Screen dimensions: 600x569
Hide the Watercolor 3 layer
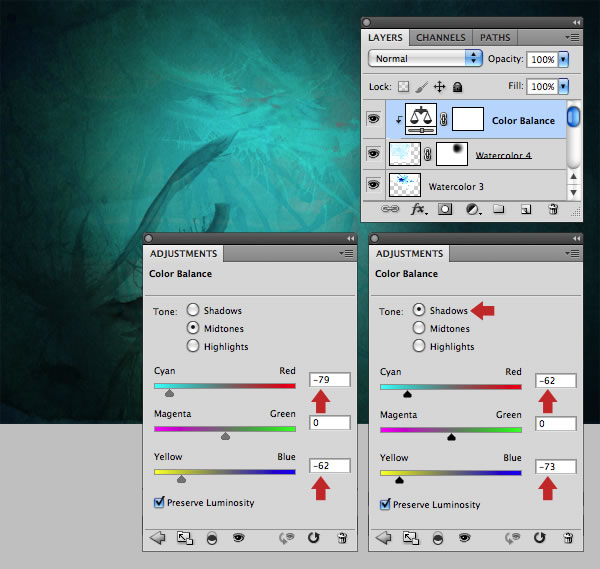click(373, 185)
